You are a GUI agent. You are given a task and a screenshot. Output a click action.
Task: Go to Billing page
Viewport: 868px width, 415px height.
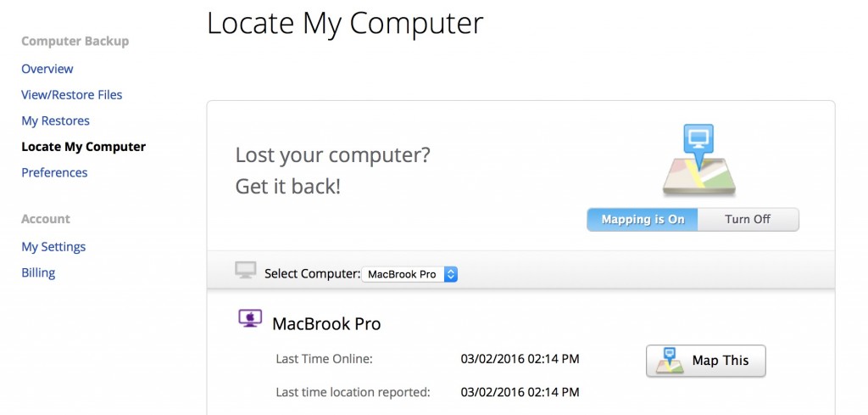pyautogui.click(x=38, y=272)
